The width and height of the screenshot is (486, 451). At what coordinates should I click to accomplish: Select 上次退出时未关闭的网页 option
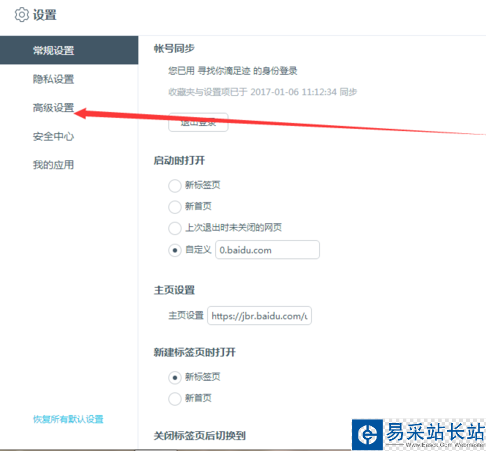175,228
